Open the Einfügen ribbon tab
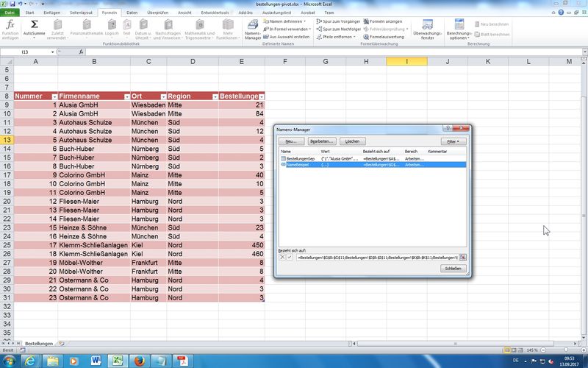This screenshot has height=368, width=588. [x=52, y=13]
